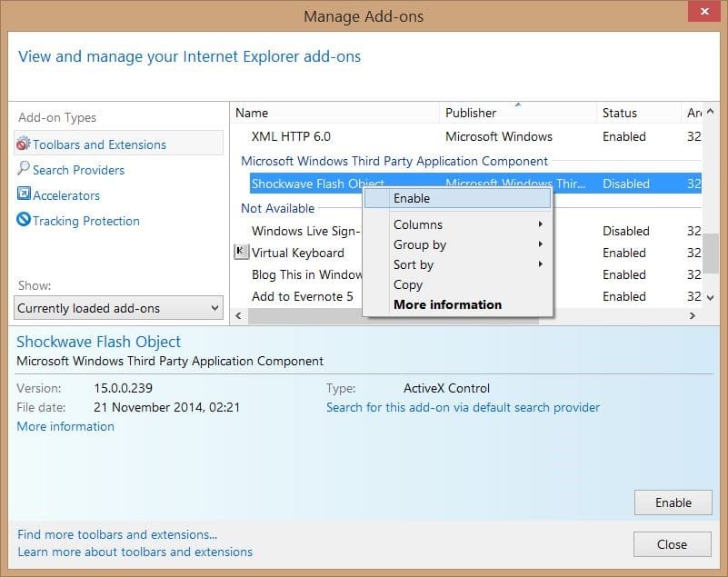Sort list by Status column header
Viewport: 728px width, 577px height.
coord(638,113)
